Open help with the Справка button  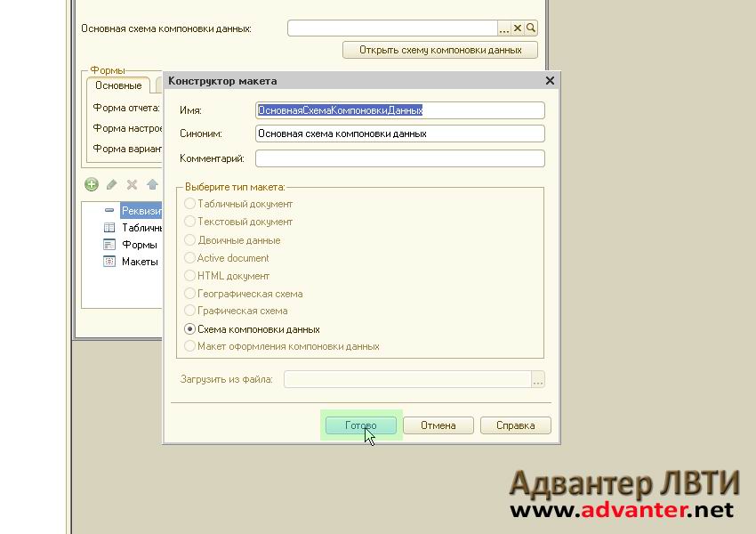[x=515, y=425]
